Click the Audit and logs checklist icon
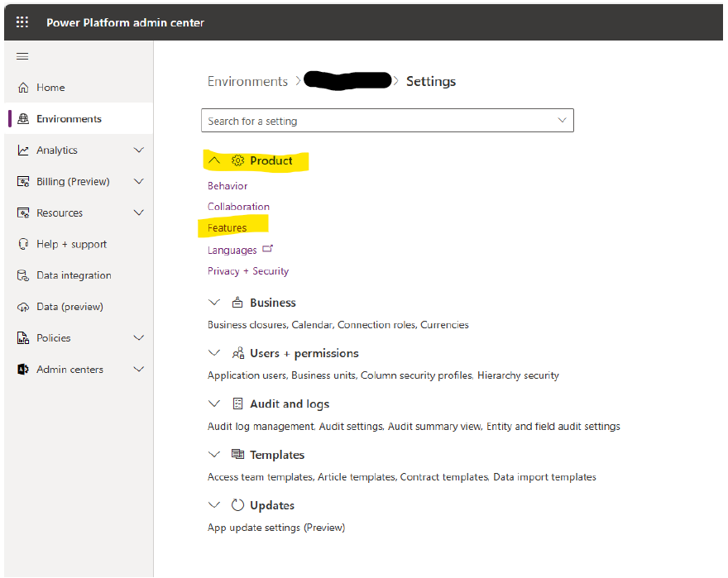This screenshot has height=578, width=728. click(x=237, y=404)
